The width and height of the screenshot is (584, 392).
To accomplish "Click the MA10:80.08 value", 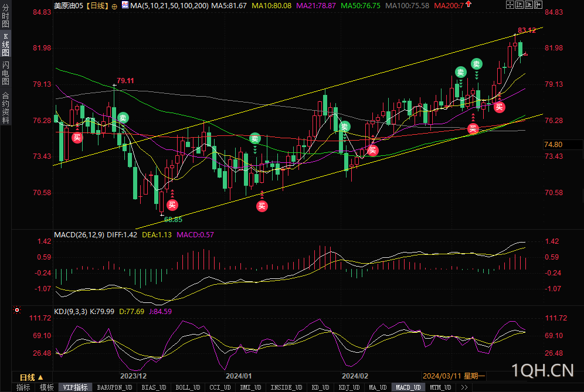I will 271,6.
